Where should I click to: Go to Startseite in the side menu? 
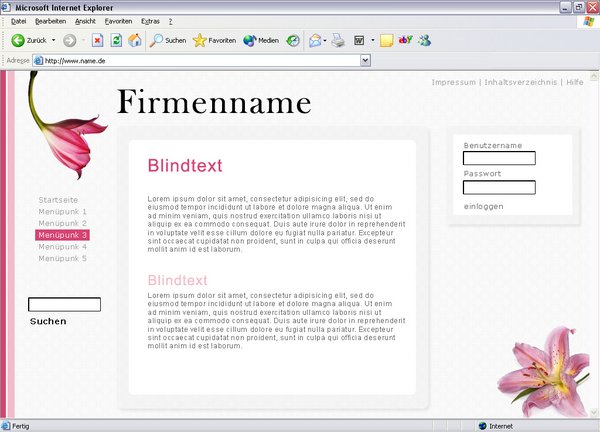pos(58,200)
